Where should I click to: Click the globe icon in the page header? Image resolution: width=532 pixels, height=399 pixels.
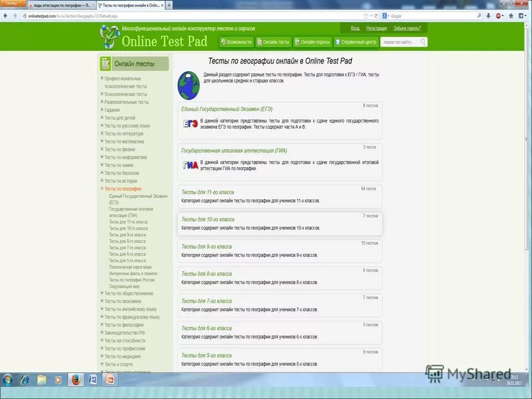[188, 84]
